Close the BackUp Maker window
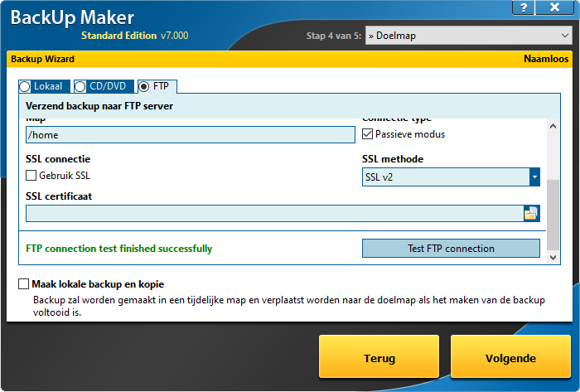 coord(554,7)
